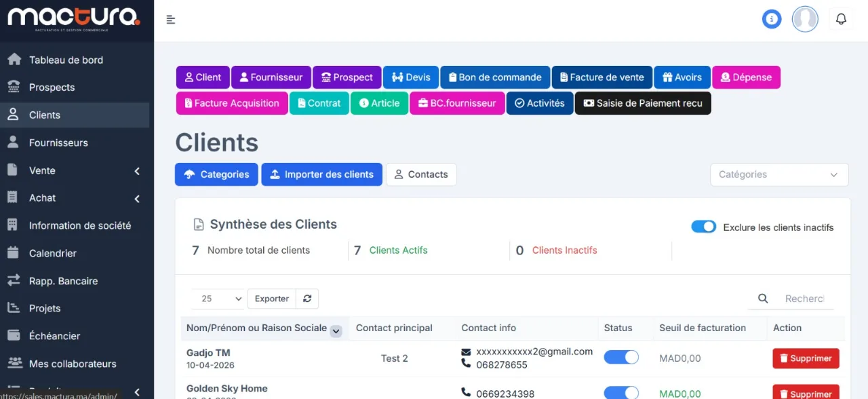Click the envelope icon in Gadjo TM row
The height and width of the screenshot is (399, 868).
466,352
